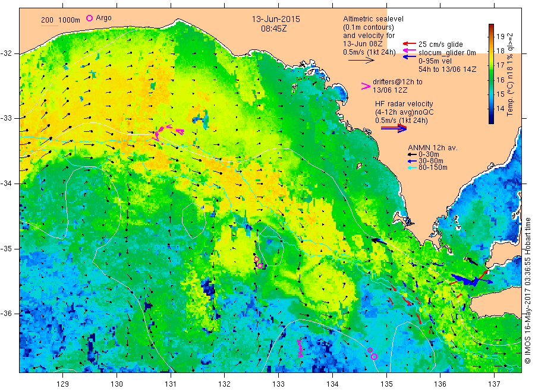The height and width of the screenshot is (392, 535).
Task: Click the date '13-Jun-2015'
Action: point(276,19)
